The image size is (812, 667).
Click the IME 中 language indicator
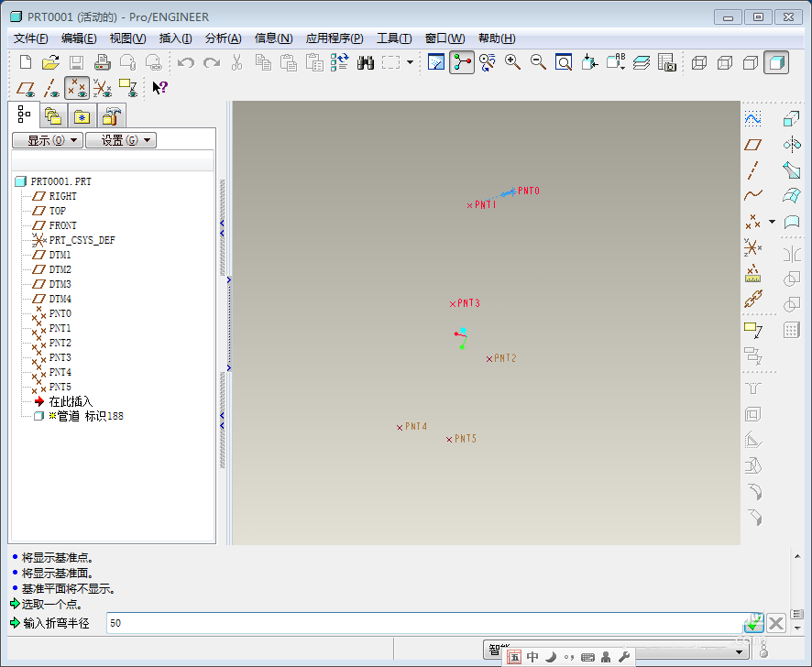532,657
